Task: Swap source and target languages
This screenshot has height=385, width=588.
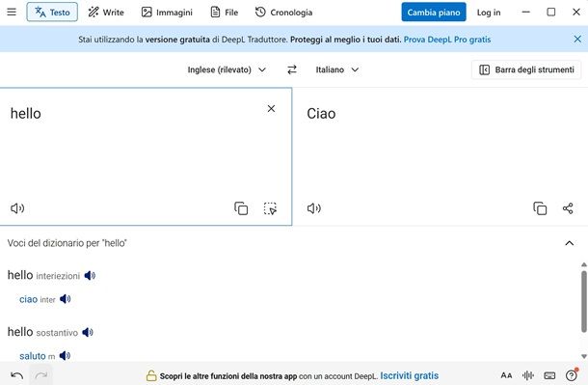Action: point(292,69)
